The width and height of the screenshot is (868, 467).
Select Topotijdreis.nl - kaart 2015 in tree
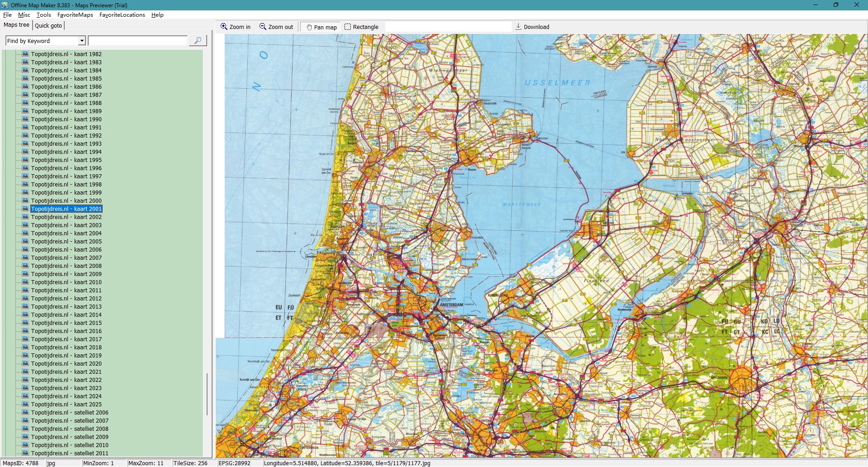pyautogui.click(x=66, y=323)
